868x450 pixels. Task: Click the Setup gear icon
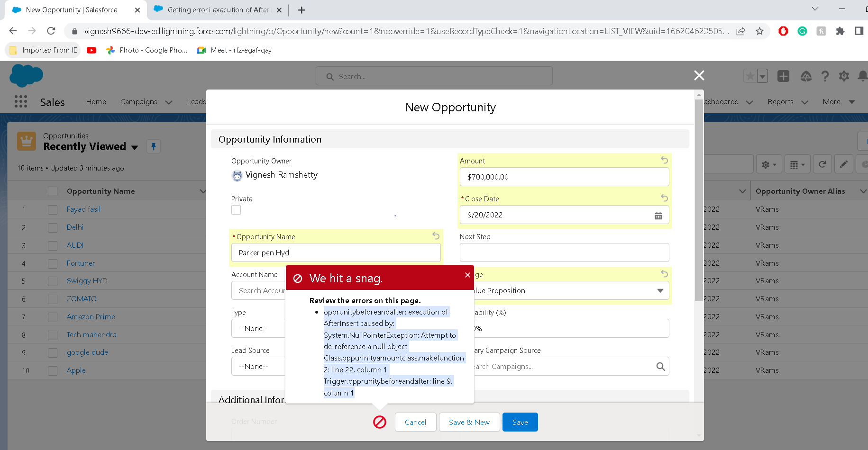tap(844, 76)
